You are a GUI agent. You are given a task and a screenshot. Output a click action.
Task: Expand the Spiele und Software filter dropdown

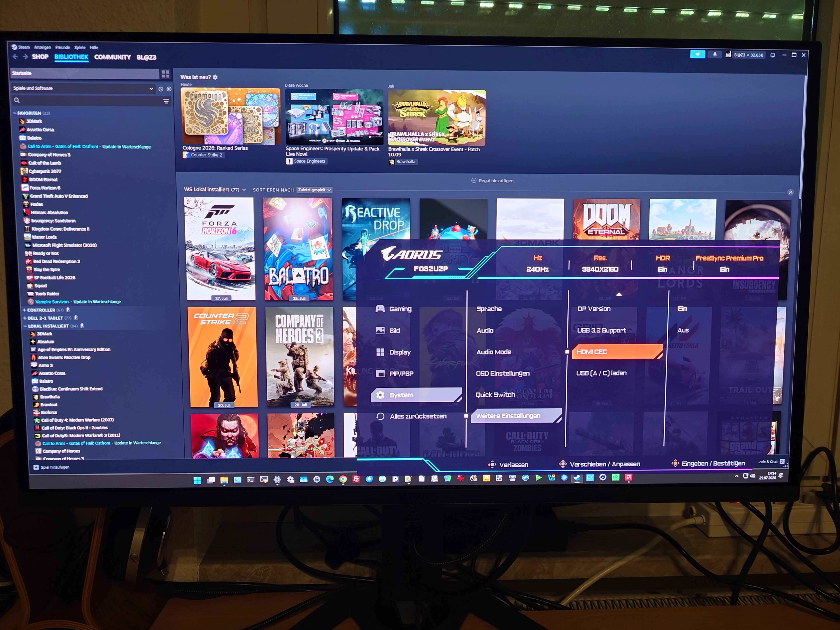(x=83, y=88)
